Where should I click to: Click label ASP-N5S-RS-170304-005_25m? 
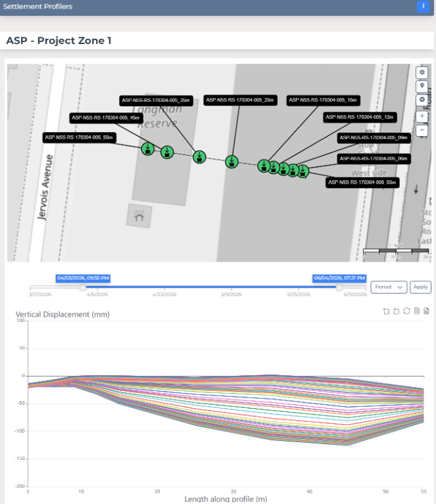click(x=240, y=101)
